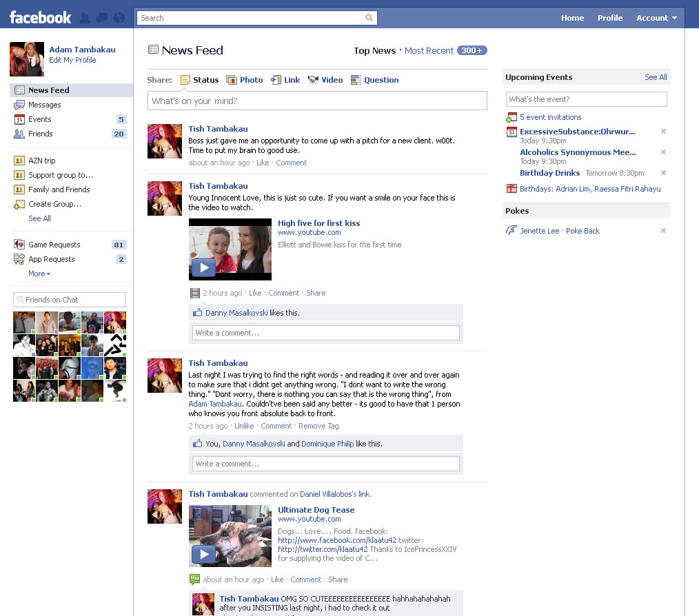
Task: Open Family and Friends group
Action: point(59,189)
